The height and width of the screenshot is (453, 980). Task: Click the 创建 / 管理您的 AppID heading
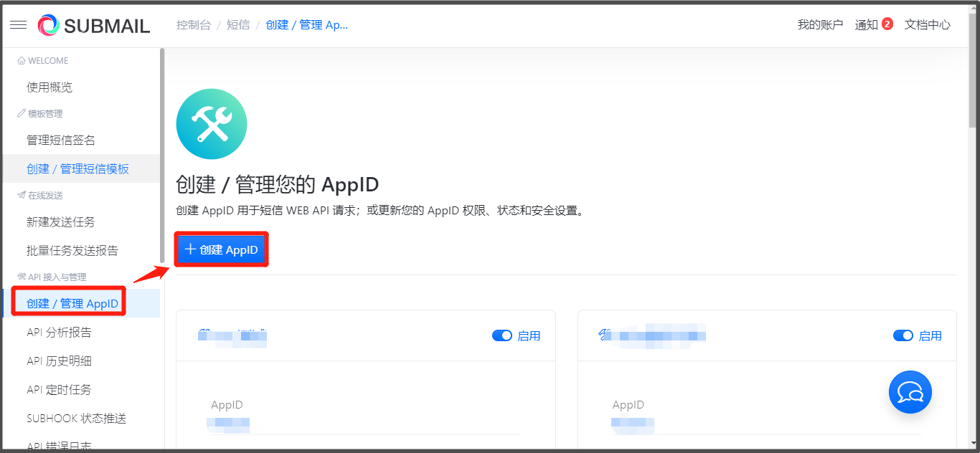click(x=278, y=185)
